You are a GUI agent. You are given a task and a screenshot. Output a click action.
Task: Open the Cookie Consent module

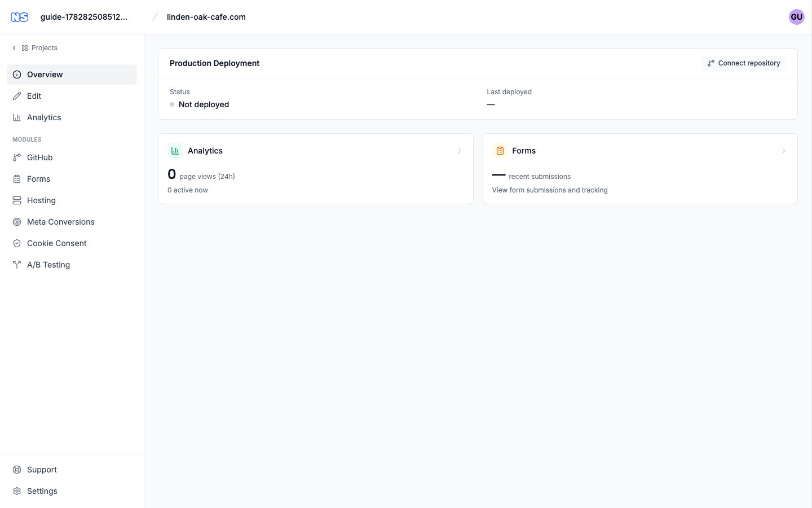[72, 243]
